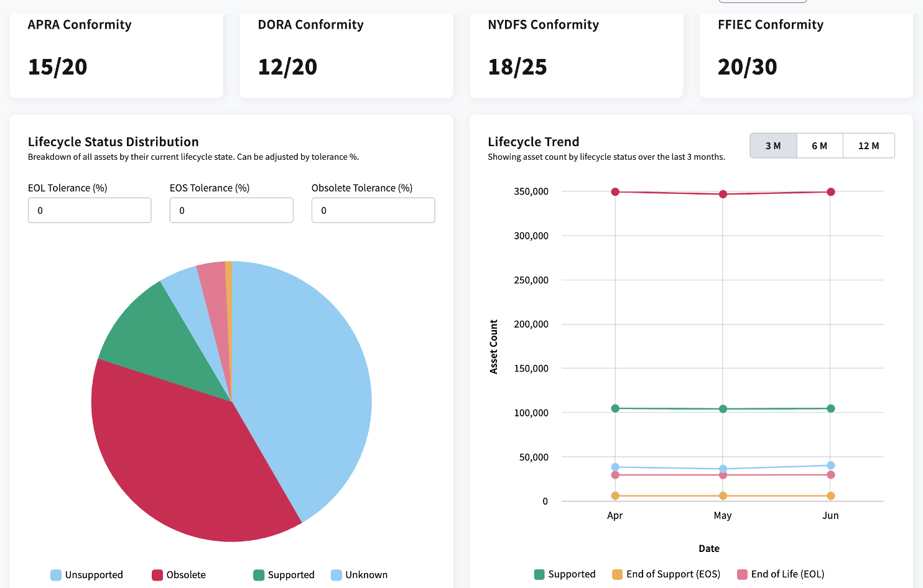Screen dimensions: 923x588
Task: Click the pink EOL June data point
Action: click(830, 475)
